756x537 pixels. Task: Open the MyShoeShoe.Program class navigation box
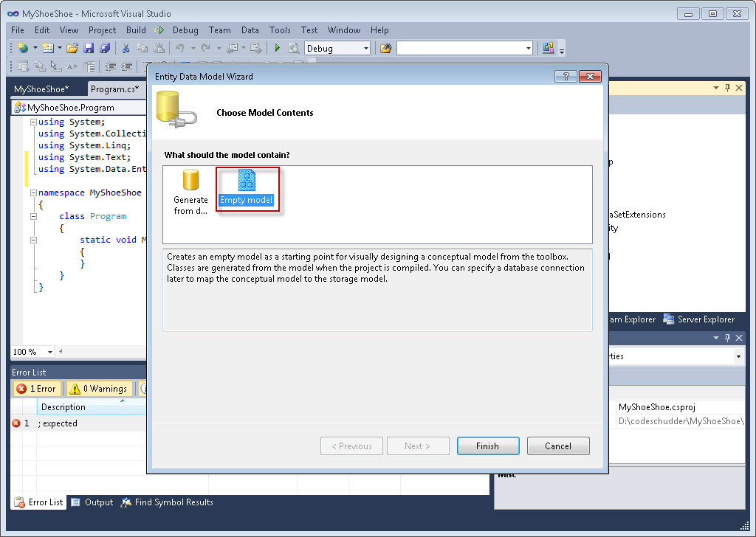coord(79,108)
